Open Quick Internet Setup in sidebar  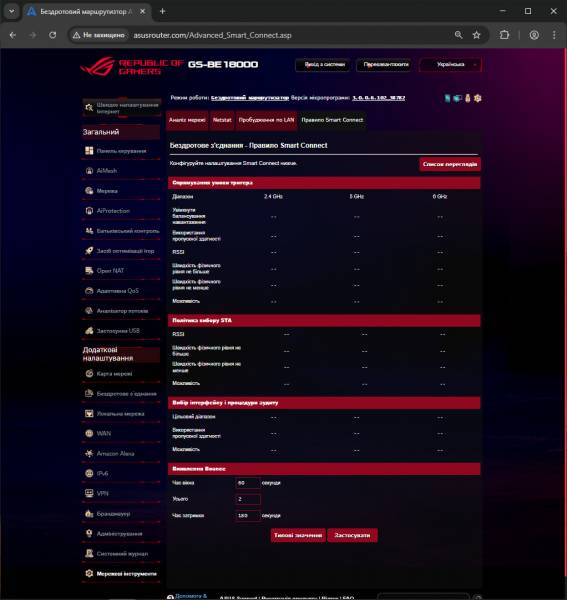122,108
